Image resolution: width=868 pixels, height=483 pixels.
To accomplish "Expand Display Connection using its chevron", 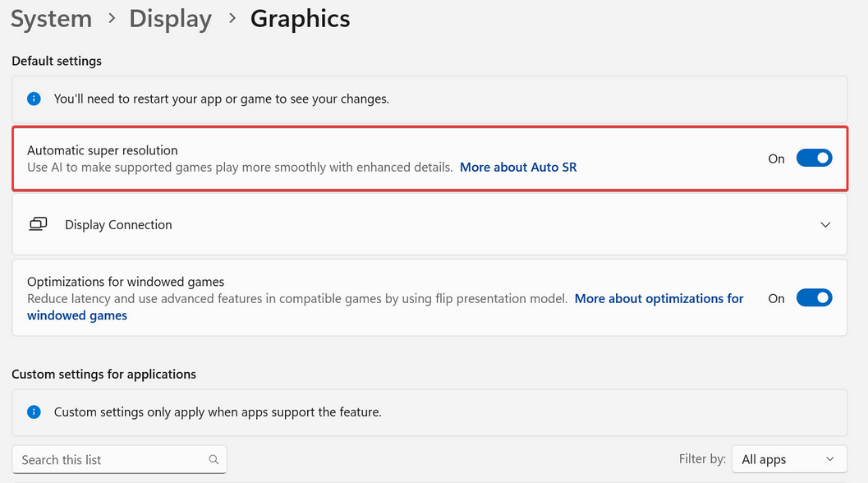I will 825,225.
